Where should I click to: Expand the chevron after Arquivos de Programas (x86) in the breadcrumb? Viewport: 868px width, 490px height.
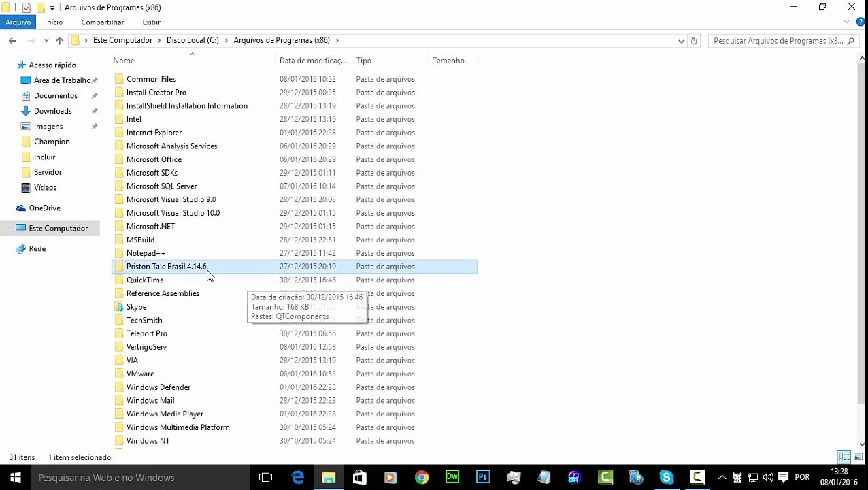point(337,40)
